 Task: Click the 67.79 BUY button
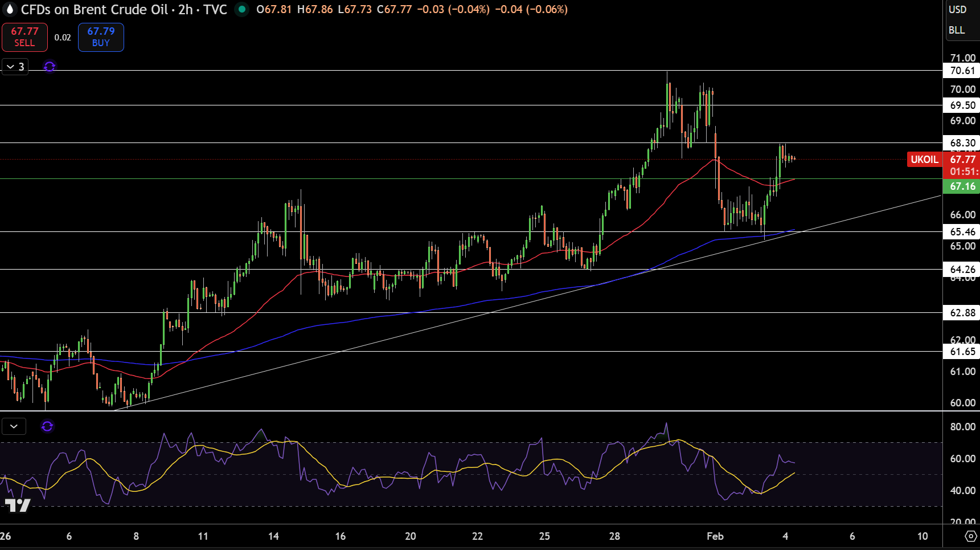point(101,37)
